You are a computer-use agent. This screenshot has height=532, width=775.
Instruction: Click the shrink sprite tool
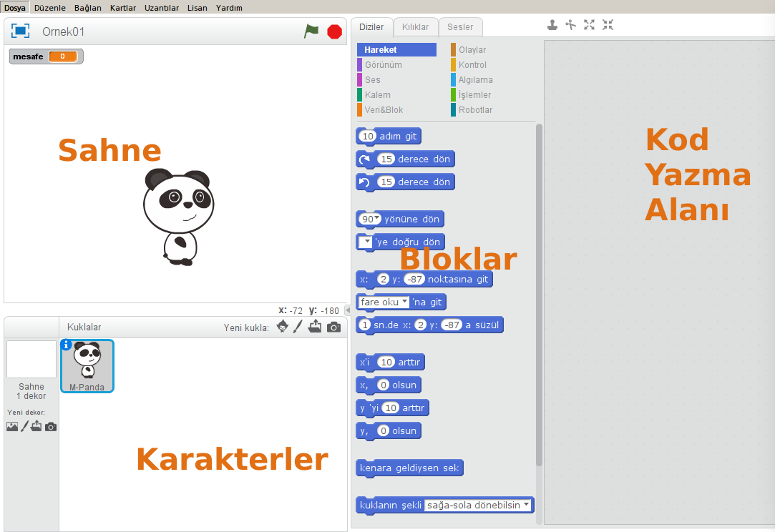point(608,25)
